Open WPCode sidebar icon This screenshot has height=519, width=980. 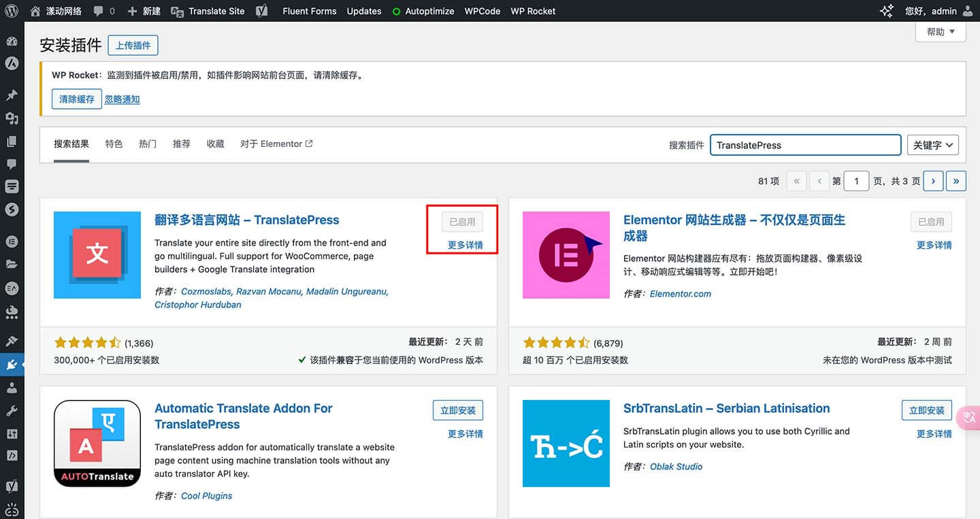point(12,456)
